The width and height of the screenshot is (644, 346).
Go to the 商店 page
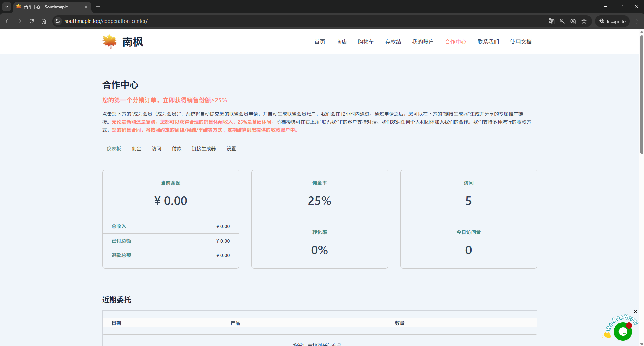click(341, 42)
